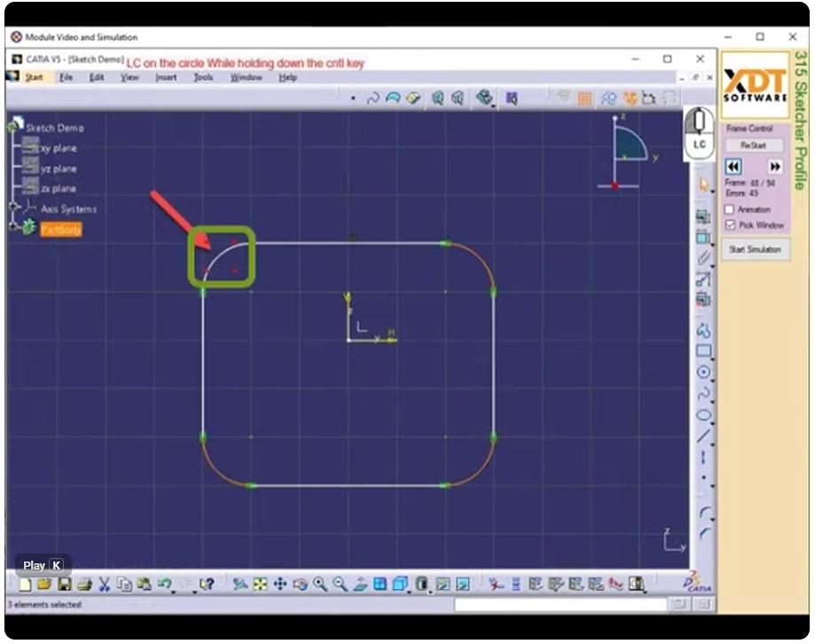Image resolution: width=815 pixels, height=644 pixels.
Task: Click the Print icon
Action: point(84,585)
